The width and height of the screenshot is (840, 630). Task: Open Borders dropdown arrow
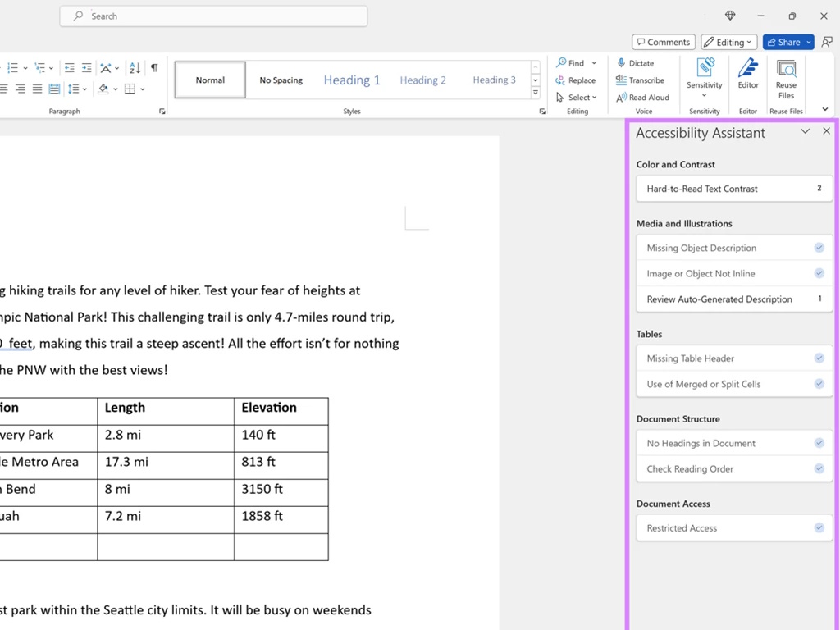(x=143, y=89)
